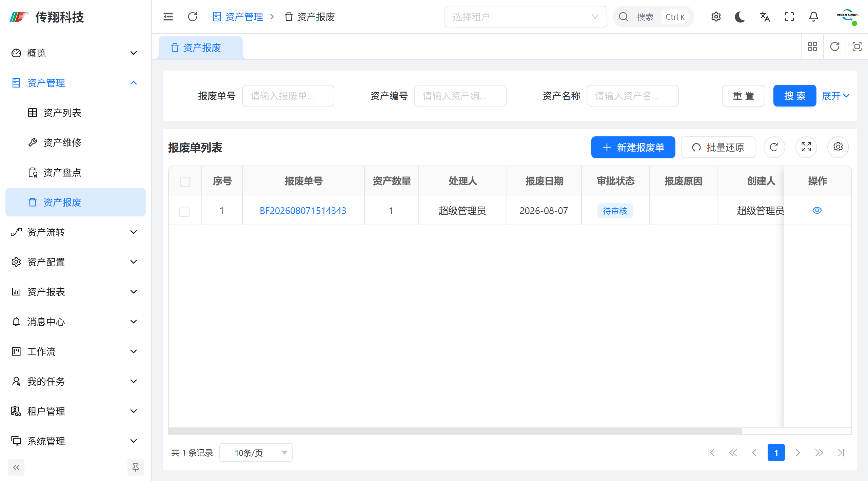The image size is (868, 481).
Task: Refresh the current tab from the tab bar
Action: click(x=835, y=46)
